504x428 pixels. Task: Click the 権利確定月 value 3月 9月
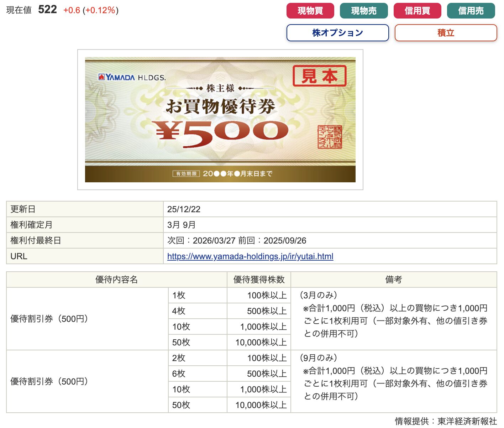tap(181, 225)
